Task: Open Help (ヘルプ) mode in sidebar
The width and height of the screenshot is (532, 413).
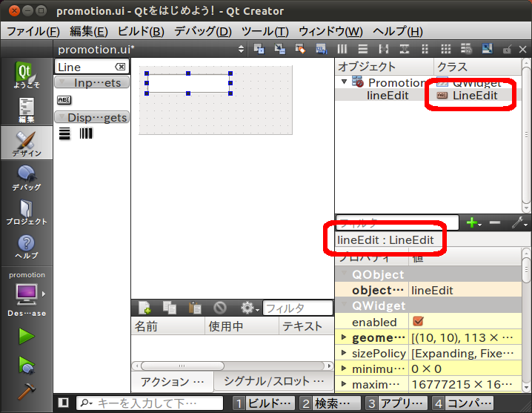Action: 26,246
